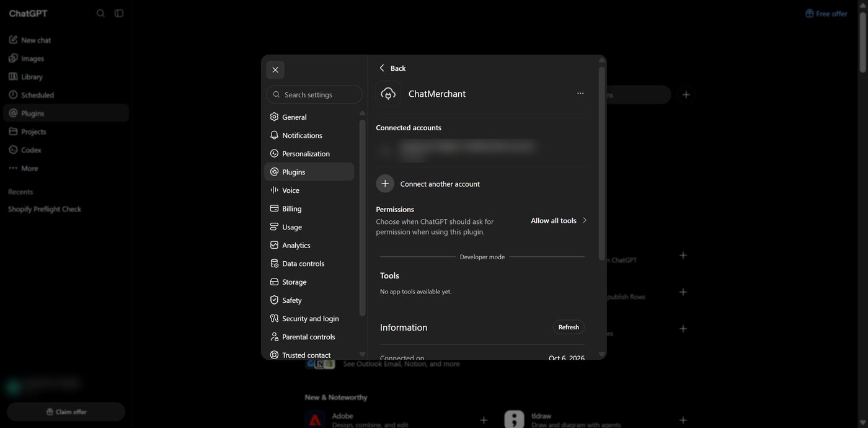The image size is (868, 428).
Task: Click the ChatGPT logo text
Action: 28,13
